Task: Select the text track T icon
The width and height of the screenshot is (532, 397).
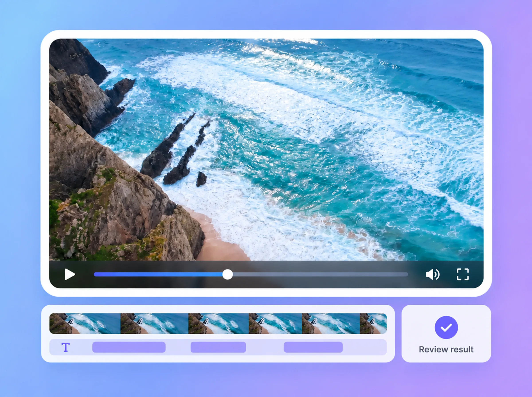Action: 65,347
